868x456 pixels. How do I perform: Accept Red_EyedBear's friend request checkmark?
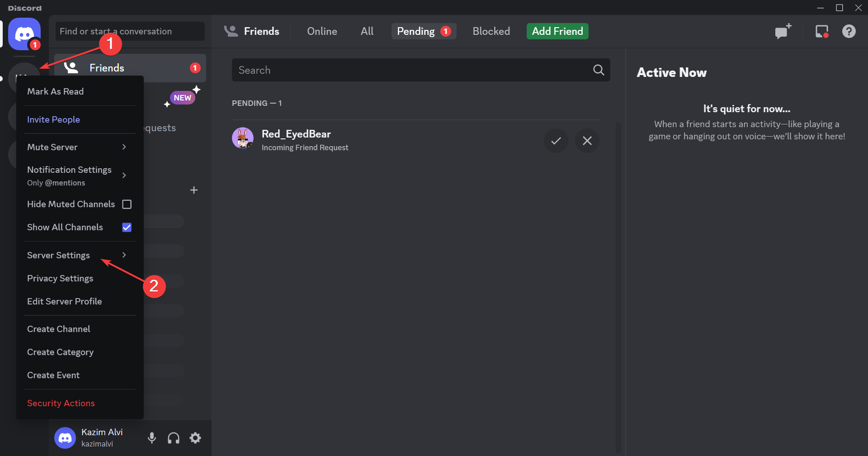(556, 141)
